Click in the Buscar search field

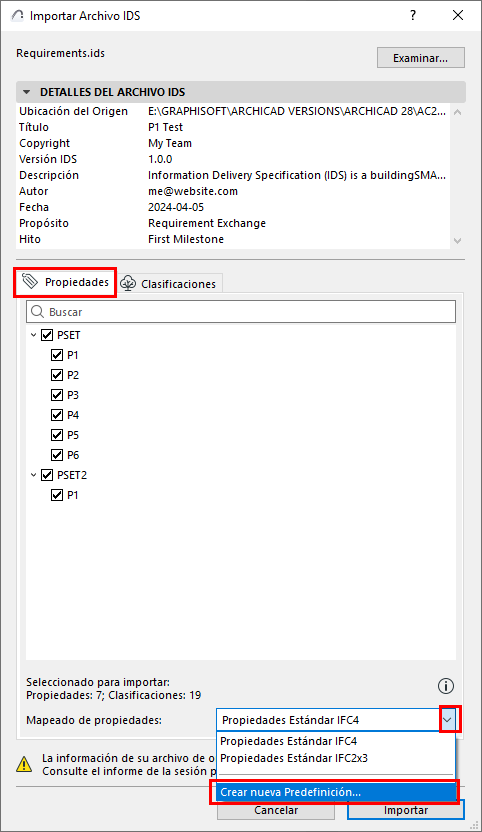click(x=241, y=312)
